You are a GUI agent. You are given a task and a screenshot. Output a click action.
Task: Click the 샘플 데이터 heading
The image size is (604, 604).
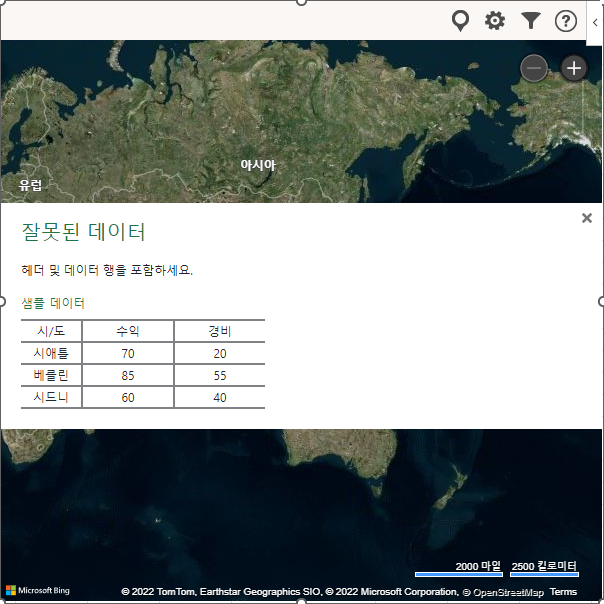tap(53, 303)
